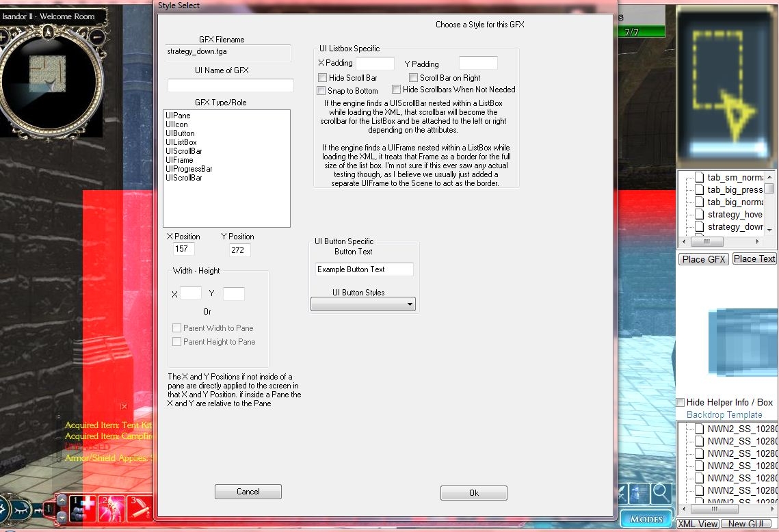Select UIListBox in GFX Type/Role list
779x532 pixels.
tap(181, 142)
